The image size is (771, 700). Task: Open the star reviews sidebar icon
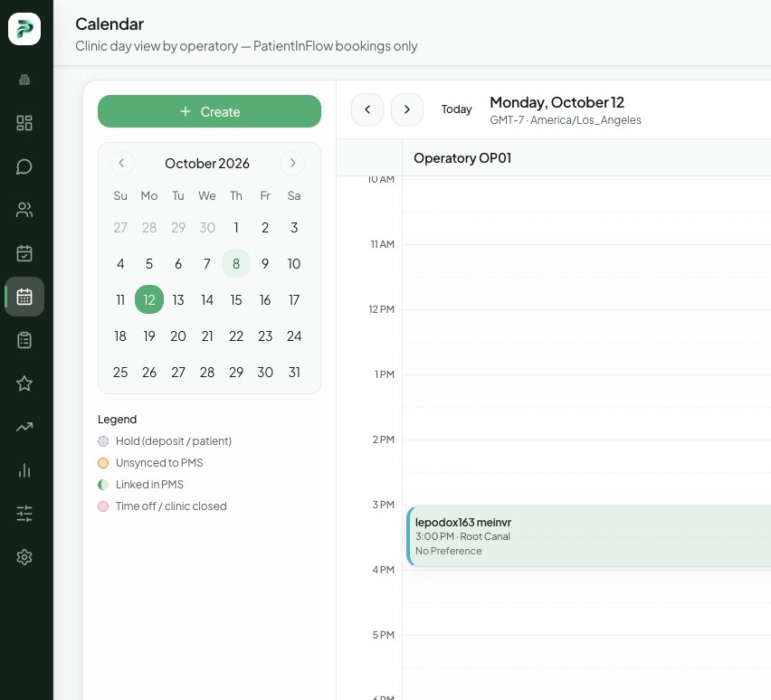click(24, 383)
